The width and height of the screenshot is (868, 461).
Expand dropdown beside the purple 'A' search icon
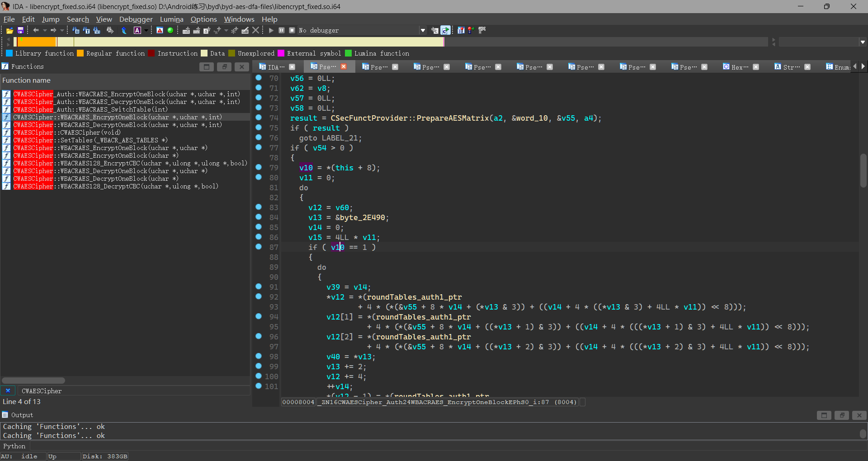(146, 30)
